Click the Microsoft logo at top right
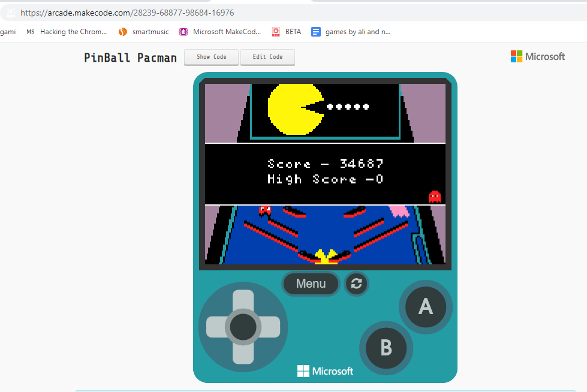This screenshot has height=392, width=587. tap(538, 56)
